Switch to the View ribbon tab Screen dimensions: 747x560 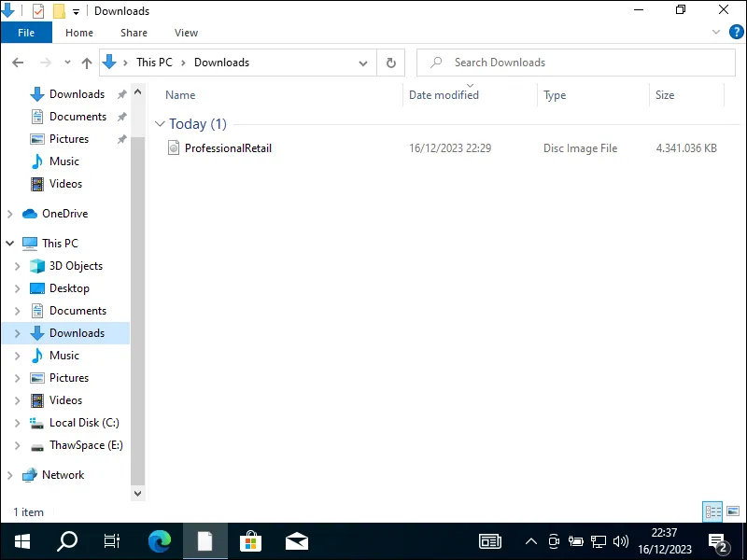(x=186, y=33)
